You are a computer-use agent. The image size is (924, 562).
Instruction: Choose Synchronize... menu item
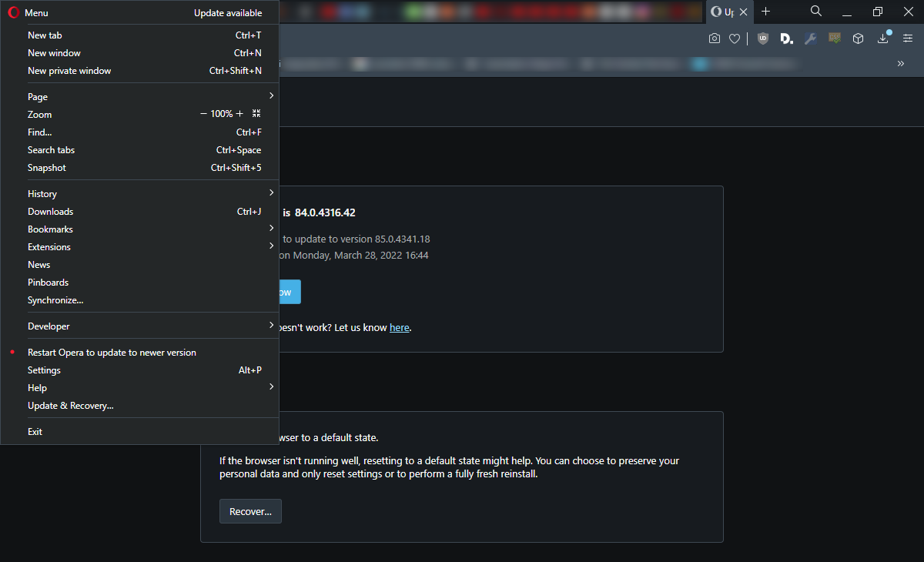[x=139, y=300]
